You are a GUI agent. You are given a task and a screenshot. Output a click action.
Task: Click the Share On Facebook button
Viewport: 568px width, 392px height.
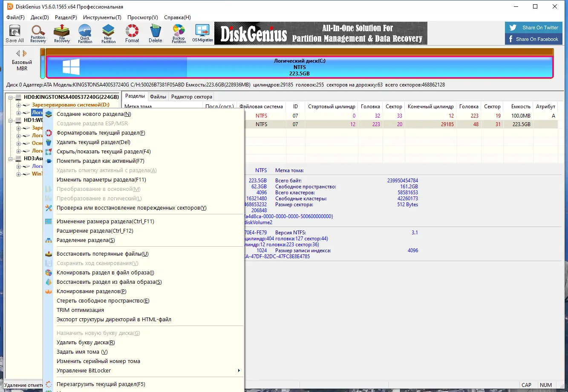533,39
